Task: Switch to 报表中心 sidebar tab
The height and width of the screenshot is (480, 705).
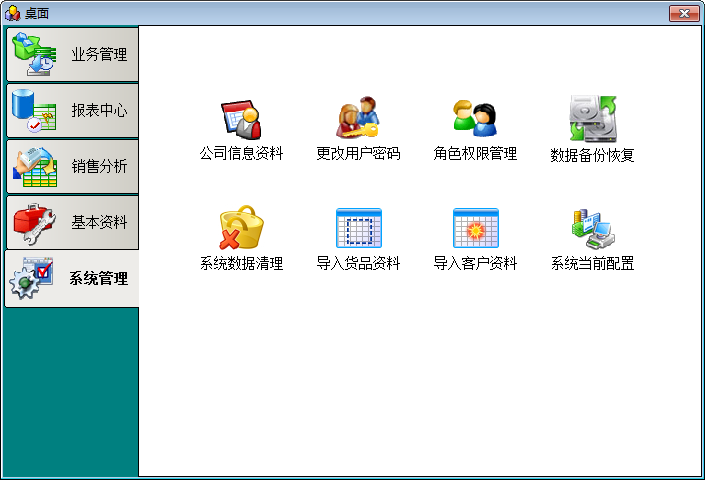Action: (x=72, y=110)
